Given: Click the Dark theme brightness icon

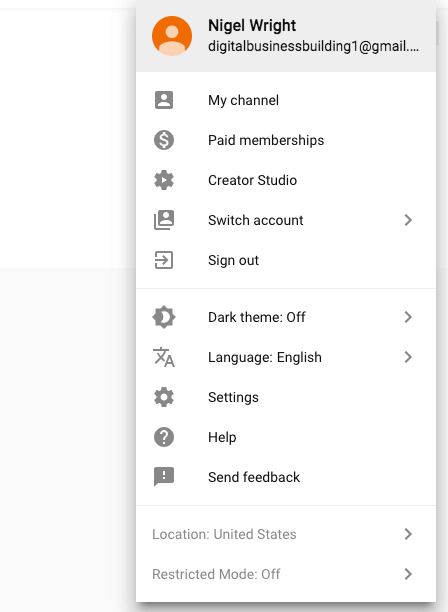Looking at the screenshot, I should click(x=164, y=317).
